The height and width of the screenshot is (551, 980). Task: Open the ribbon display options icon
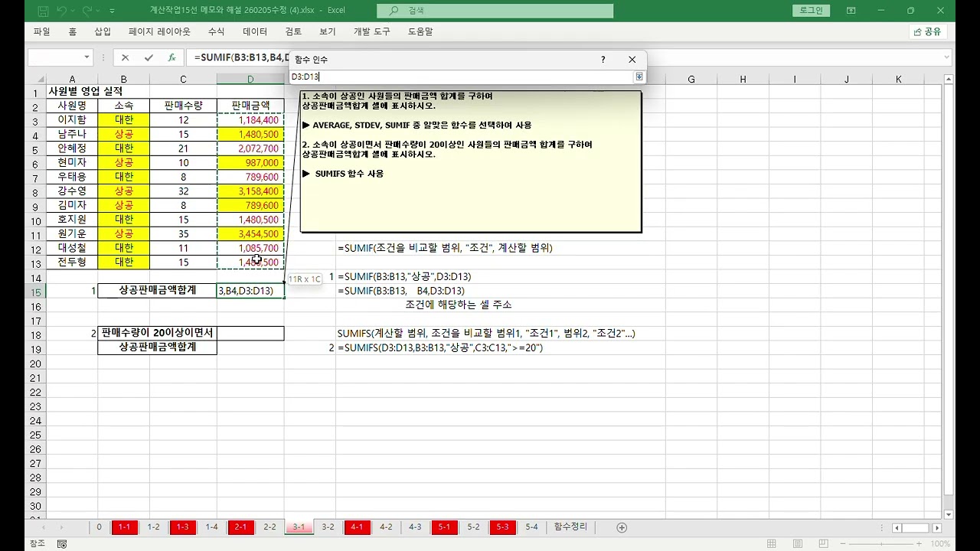click(851, 11)
